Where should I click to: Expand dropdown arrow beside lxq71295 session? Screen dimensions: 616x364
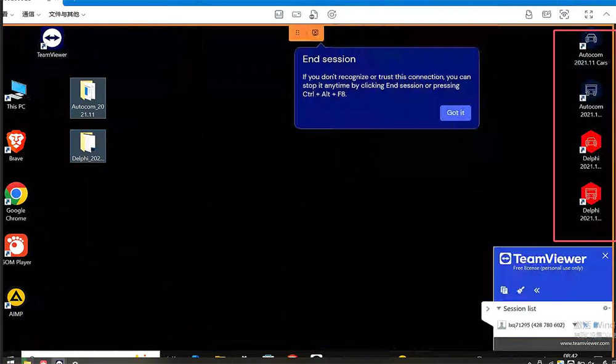tap(575, 325)
